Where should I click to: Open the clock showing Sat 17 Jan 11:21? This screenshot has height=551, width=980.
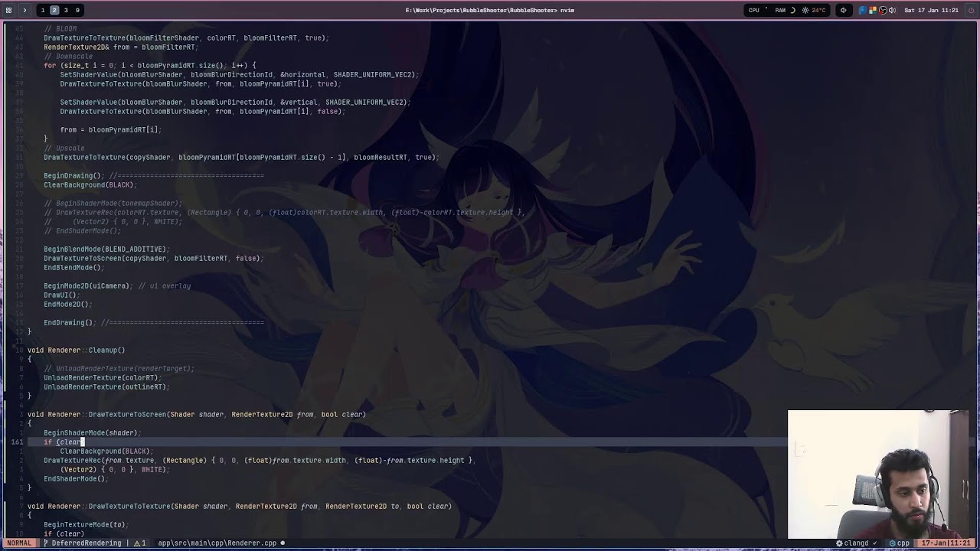click(x=931, y=10)
